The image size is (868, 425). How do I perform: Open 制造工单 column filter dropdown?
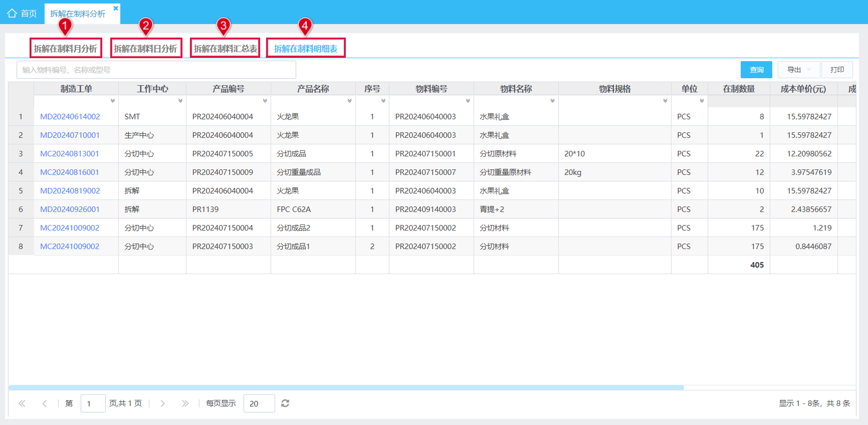pos(113,101)
